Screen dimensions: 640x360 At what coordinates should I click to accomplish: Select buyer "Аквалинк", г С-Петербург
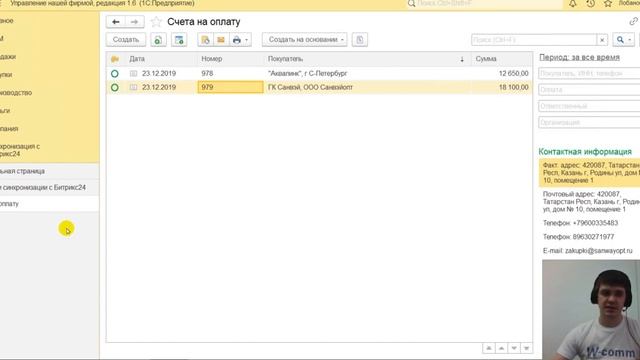click(x=307, y=73)
